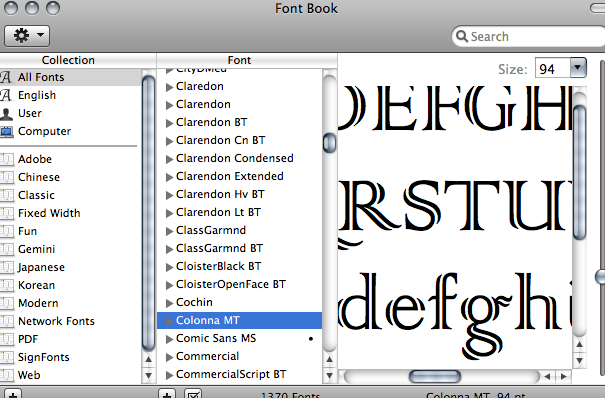Open the gear Action menu
This screenshot has width=605, height=398.
(x=27, y=36)
